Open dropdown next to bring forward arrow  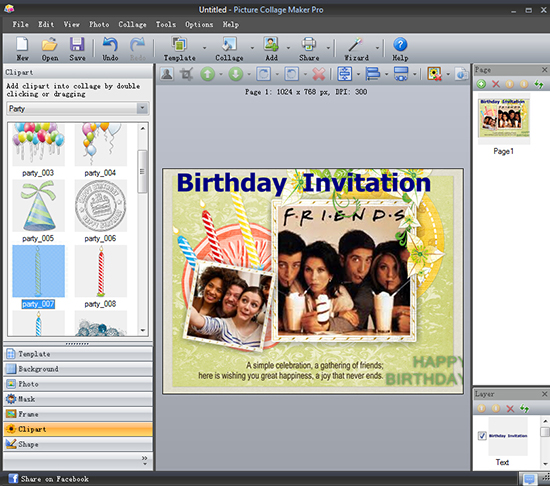pos(221,74)
